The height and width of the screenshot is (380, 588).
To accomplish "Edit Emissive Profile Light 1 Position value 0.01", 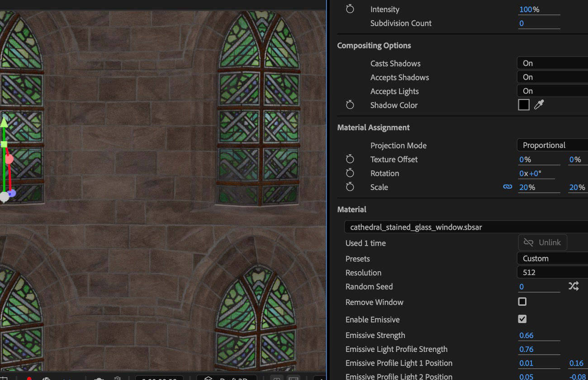I will coord(526,363).
